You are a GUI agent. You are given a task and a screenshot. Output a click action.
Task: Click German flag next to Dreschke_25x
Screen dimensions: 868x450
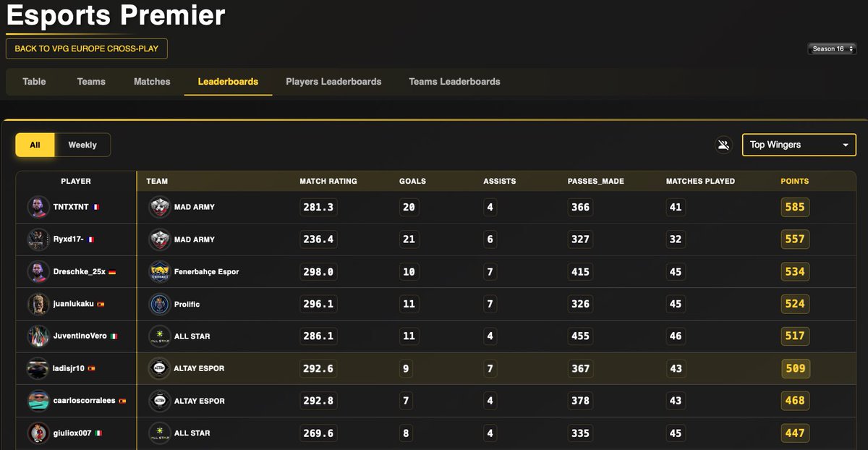click(112, 272)
